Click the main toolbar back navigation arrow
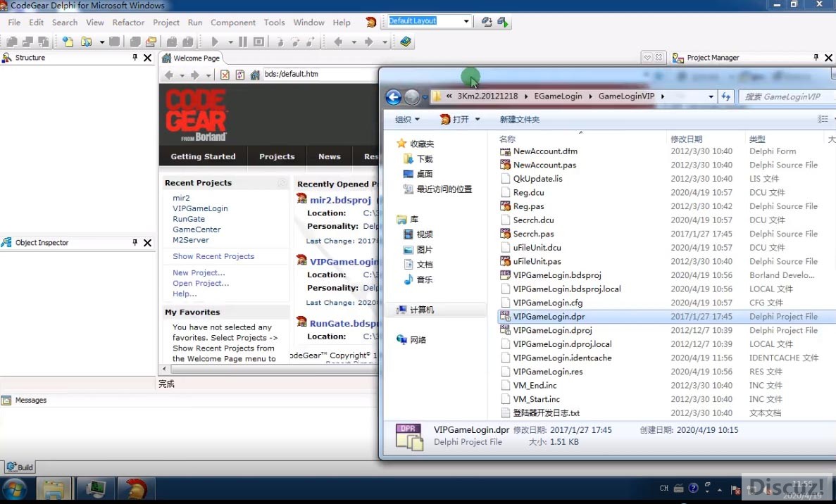The width and height of the screenshot is (836, 504). click(x=338, y=42)
